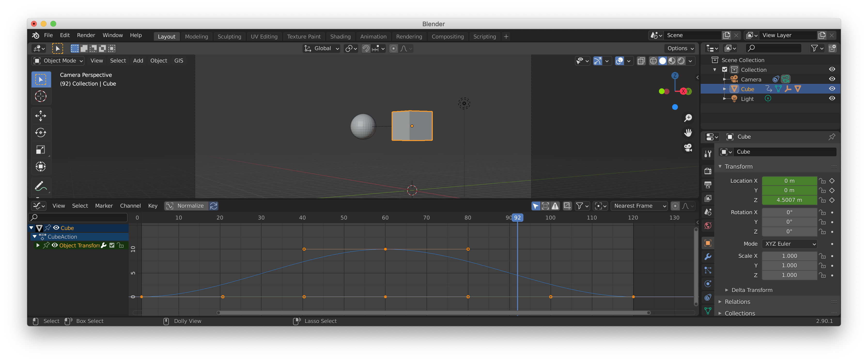Screen dimensions: 868x362
Task: Toggle Only Selected filter arrow in graph editor
Action: click(535, 206)
